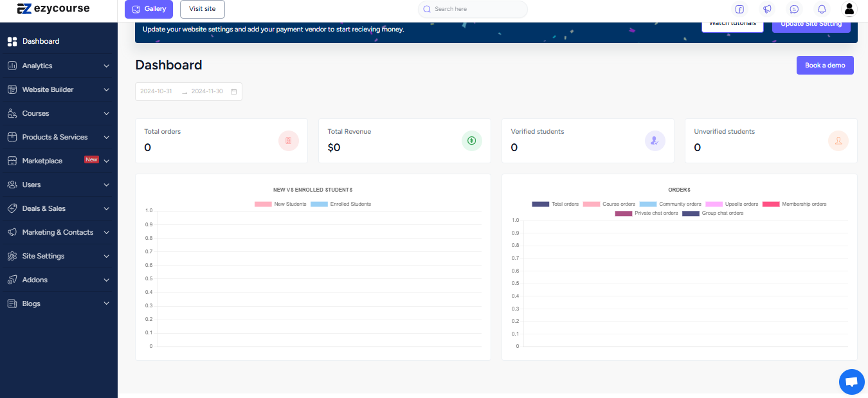Open the announcements megaphone icon
The height and width of the screenshot is (398, 868).
pyautogui.click(x=767, y=9)
